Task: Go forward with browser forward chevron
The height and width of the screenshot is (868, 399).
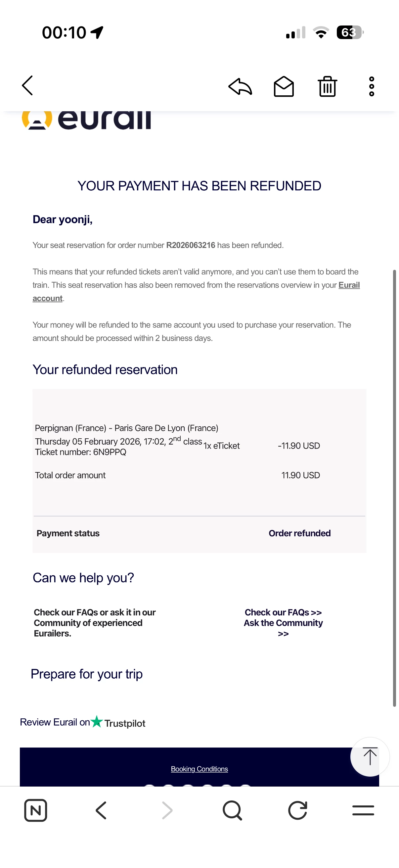Action: click(167, 810)
